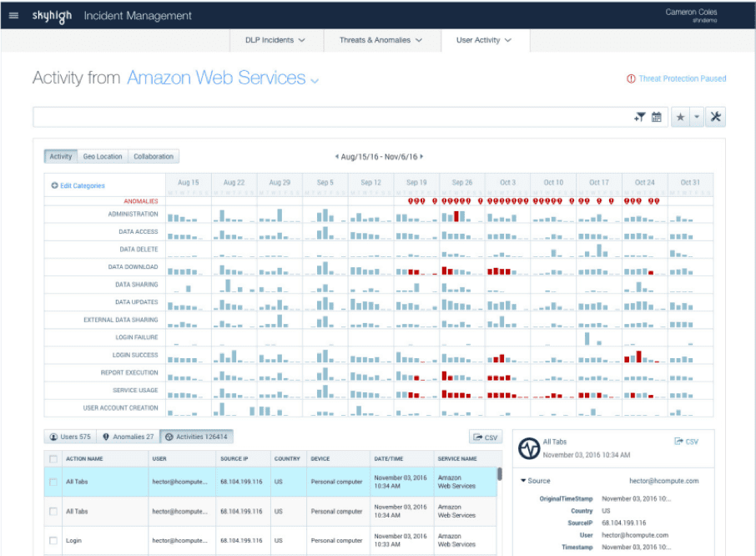Open the hamburger navigation menu
Screen dimensions: 756x556
click(x=13, y=15)
